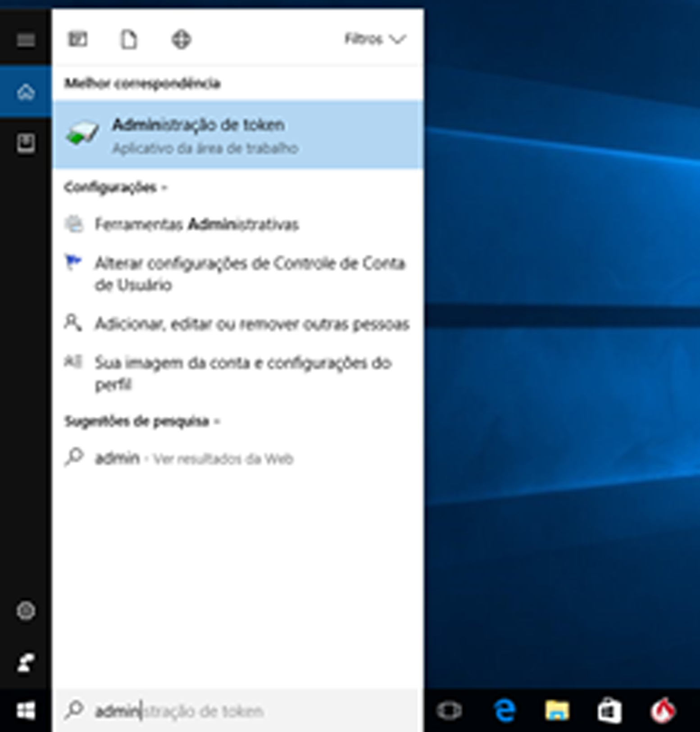Filter results by Web globe icon
The width and height of the screenshot is (700, 732).
point(181,39)
